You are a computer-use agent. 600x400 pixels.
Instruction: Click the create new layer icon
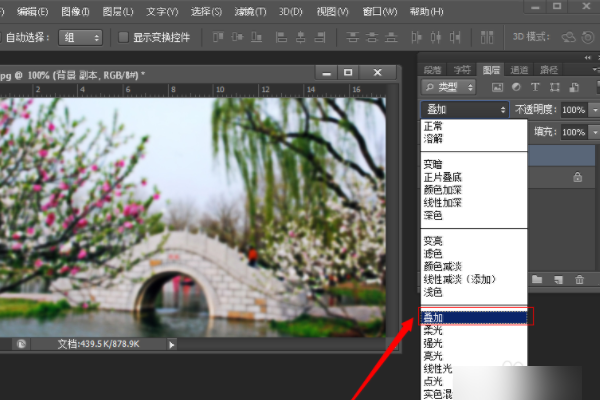[x=558, y=279]
